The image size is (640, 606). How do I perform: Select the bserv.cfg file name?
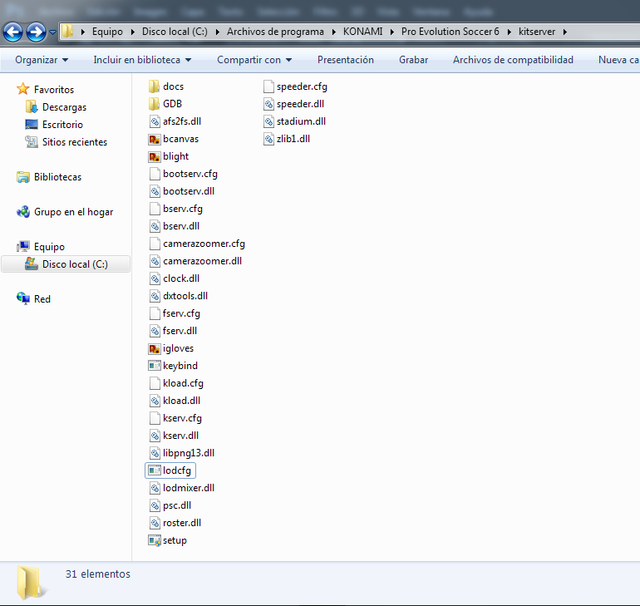click(x=182, y=209)
